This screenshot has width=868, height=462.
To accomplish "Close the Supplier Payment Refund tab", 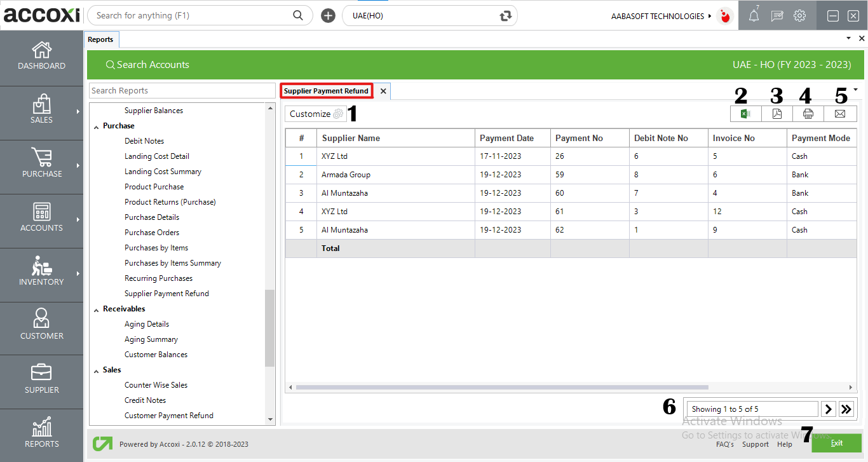I will click(x=383, y=91).
